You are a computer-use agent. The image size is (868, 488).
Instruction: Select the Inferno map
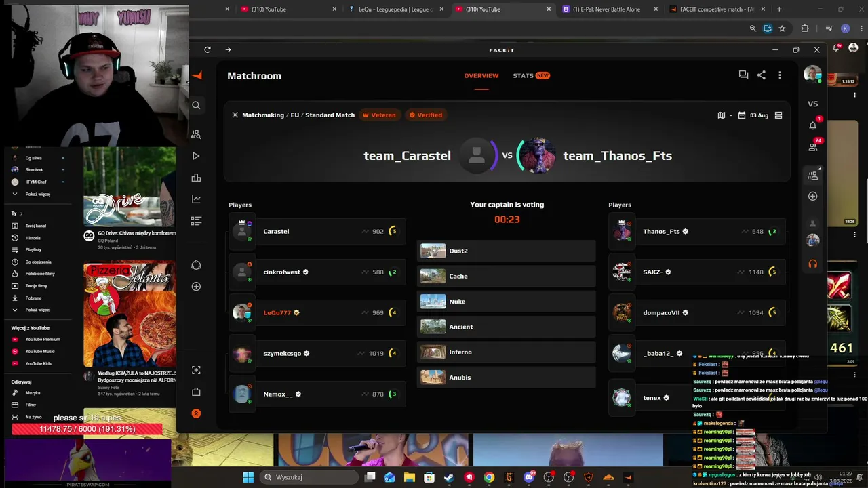click(507, 352)
